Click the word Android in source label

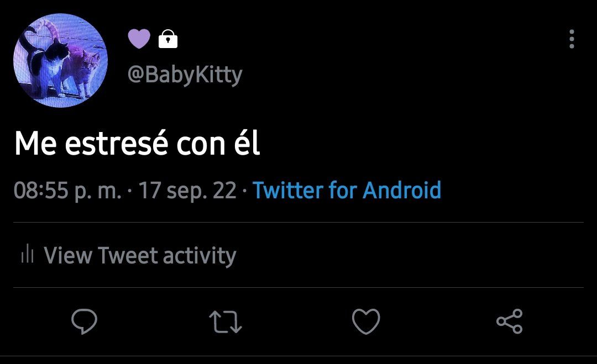coord(402,190)
